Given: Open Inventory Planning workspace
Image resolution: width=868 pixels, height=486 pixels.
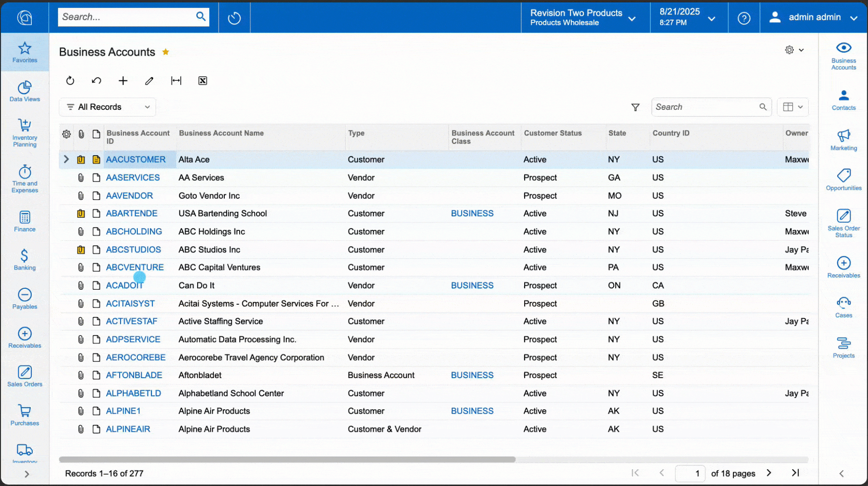Looking at the screenshot, I should 25,133.
